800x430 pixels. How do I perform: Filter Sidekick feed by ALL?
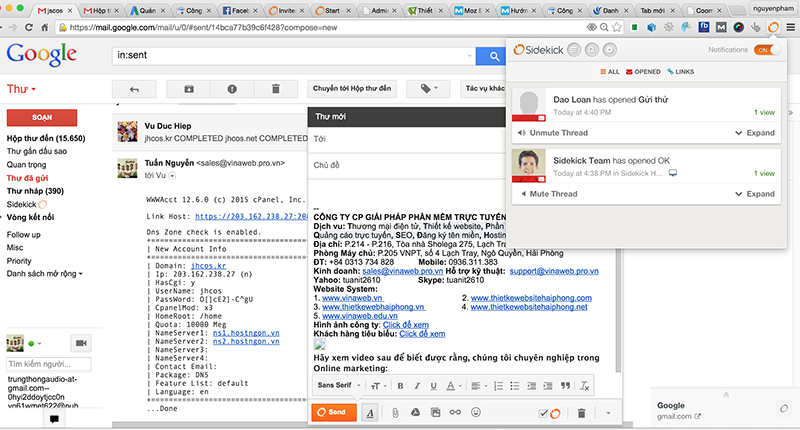click(x=610, y=71)
